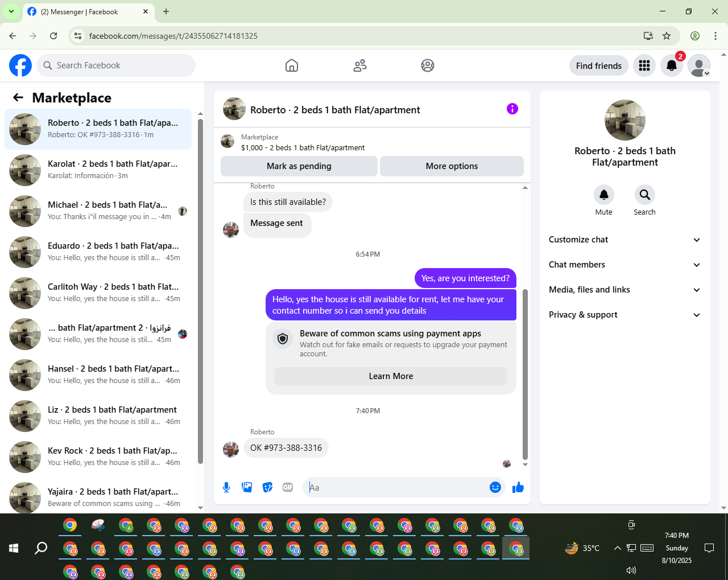Open Karolat conversation in chat list
The width and height of the screenshot is (728, 580).
(98, 170)
